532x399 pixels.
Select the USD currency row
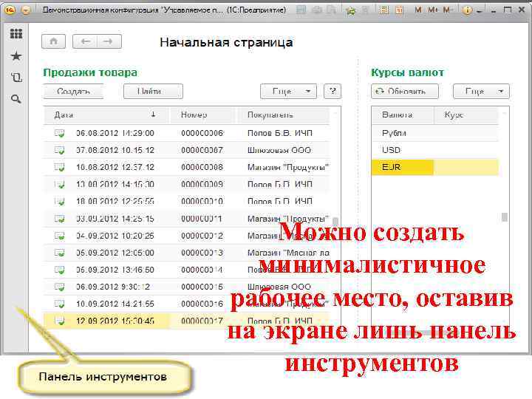pyautogui.click(x=435, y=150)
